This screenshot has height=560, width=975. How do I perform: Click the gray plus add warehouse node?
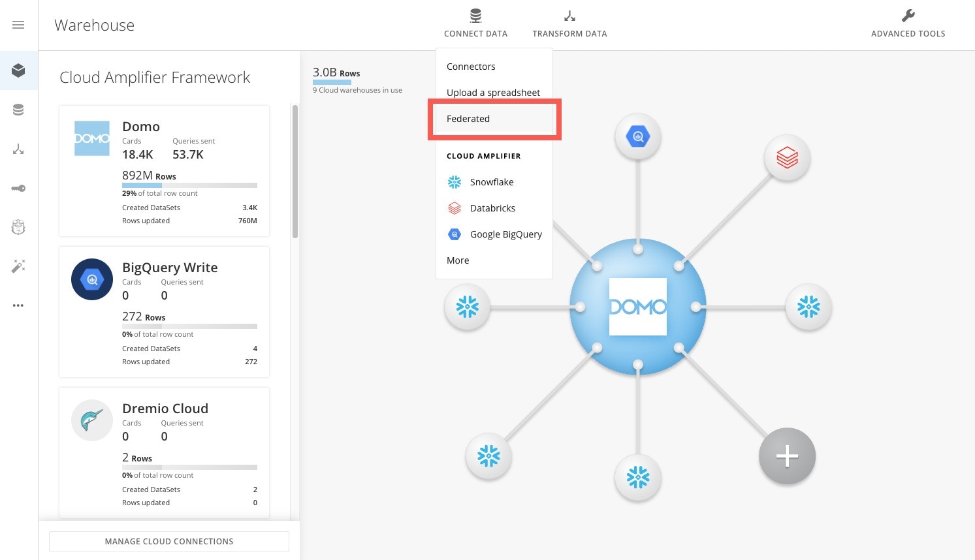coord(787,456)
